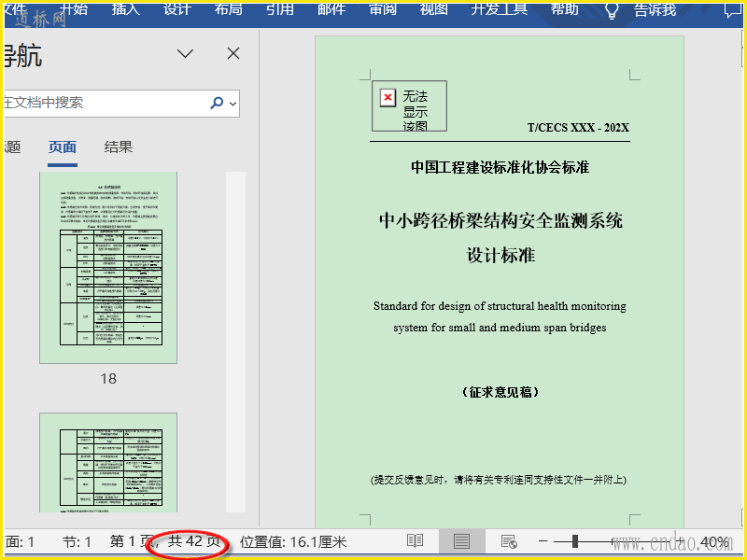Switch to the 开始 ribbon tab
The image size is (747, 560).
74,8
